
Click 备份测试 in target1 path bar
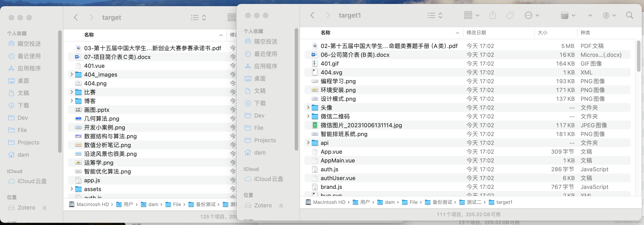(x=439, y=202)
